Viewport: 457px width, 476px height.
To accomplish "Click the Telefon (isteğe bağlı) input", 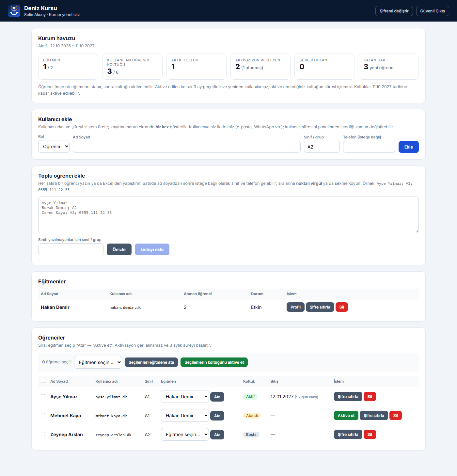I will (x=369, y=147).
